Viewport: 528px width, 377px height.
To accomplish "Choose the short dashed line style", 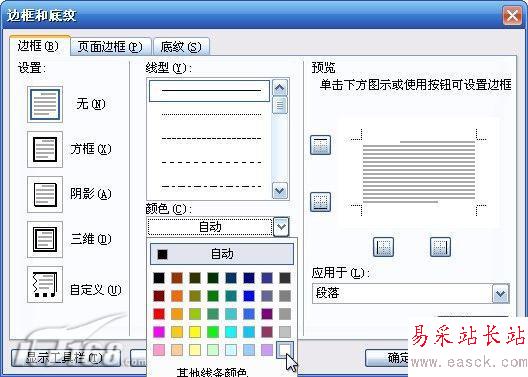I will [x=211, y=138].
